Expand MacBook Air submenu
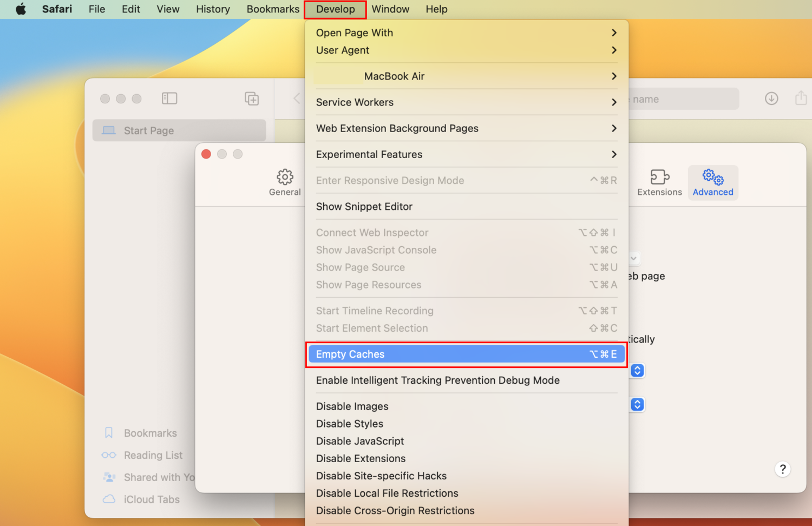 (x=466, y=76)
